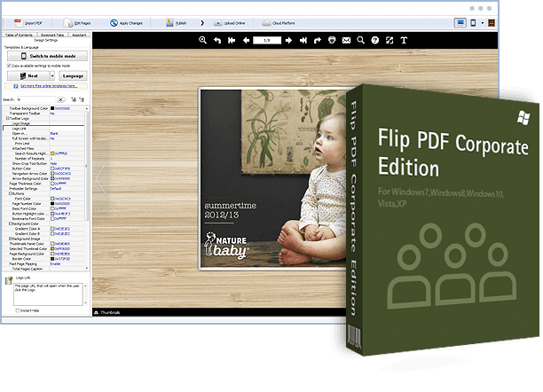This screenshot has height=392, width=543.
Task: Open the dropdown arrow next to Neat
Action: tap(52, 76)
